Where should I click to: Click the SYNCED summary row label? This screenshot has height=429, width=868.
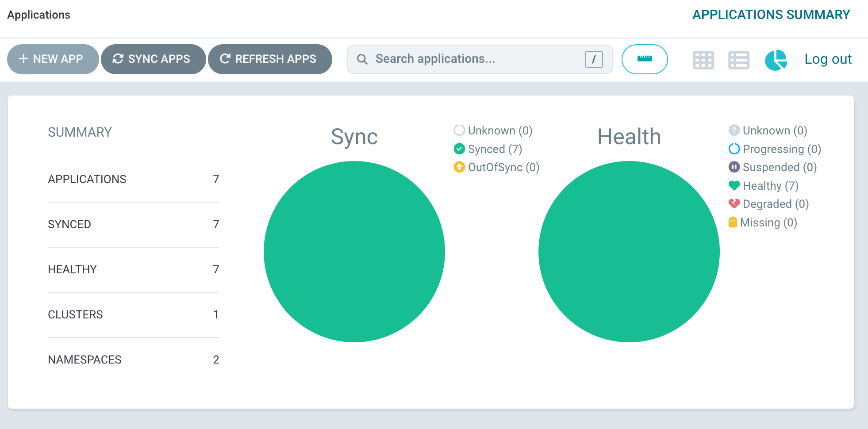pyautogui.click(x=69, y=224)
